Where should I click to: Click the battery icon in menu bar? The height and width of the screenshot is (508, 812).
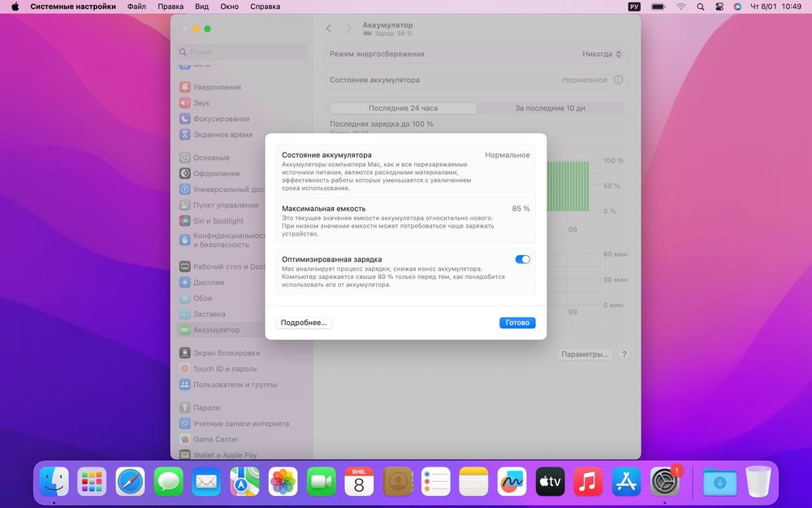[x=659, y=7]
